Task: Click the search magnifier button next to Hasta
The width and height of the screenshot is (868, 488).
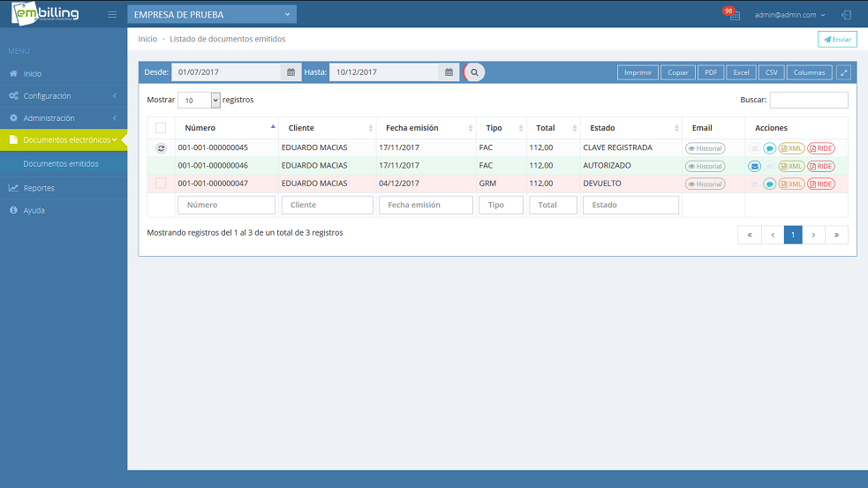Action: 475,72
